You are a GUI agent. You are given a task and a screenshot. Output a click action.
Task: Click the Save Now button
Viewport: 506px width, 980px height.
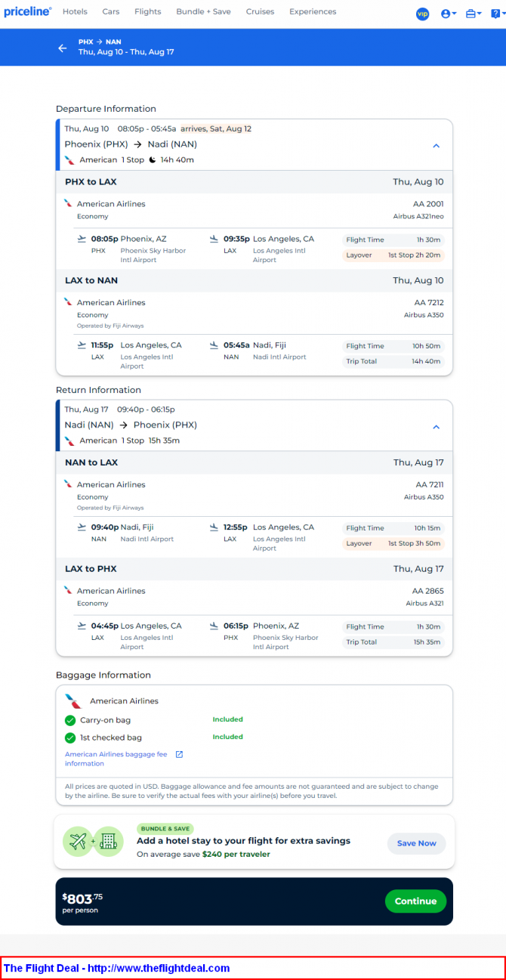coord(417,843)
